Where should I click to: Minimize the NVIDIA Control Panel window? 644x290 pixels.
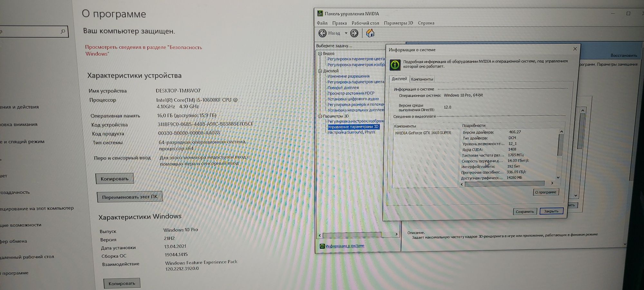click(613, 14)
